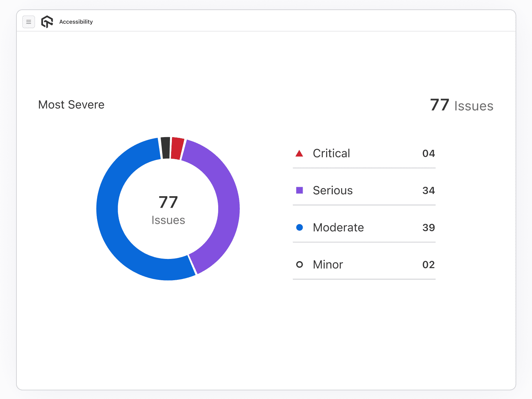The image size is (532, 399).
Task: Select the red Critical triangle marker
Action: click(299, 153)
